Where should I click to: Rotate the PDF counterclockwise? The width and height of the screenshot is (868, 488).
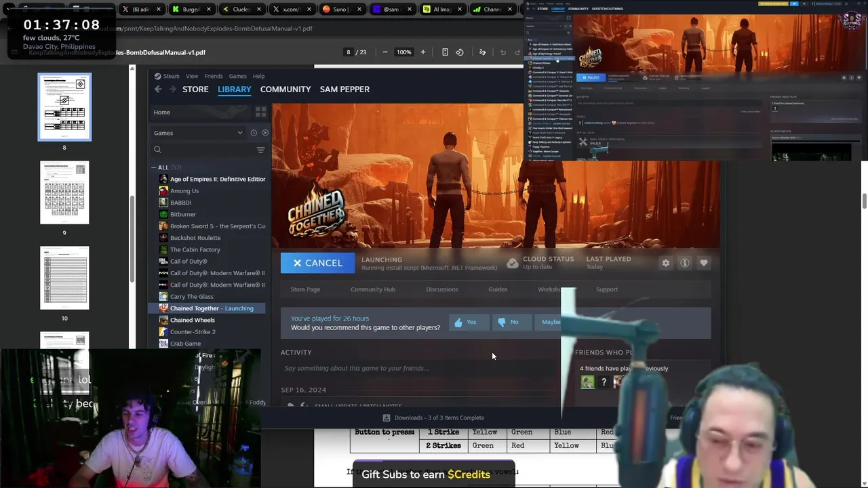pyautogui.click(x=460, y=52)
